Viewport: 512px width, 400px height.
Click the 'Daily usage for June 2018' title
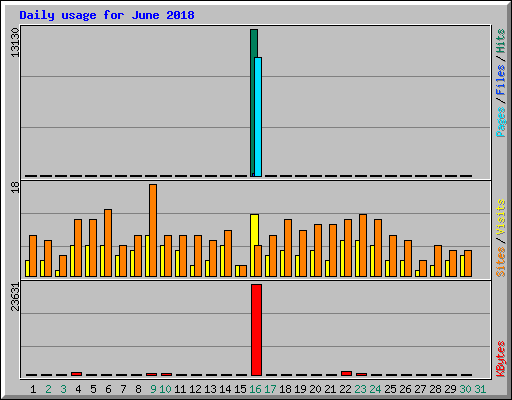tap(107, 16)
